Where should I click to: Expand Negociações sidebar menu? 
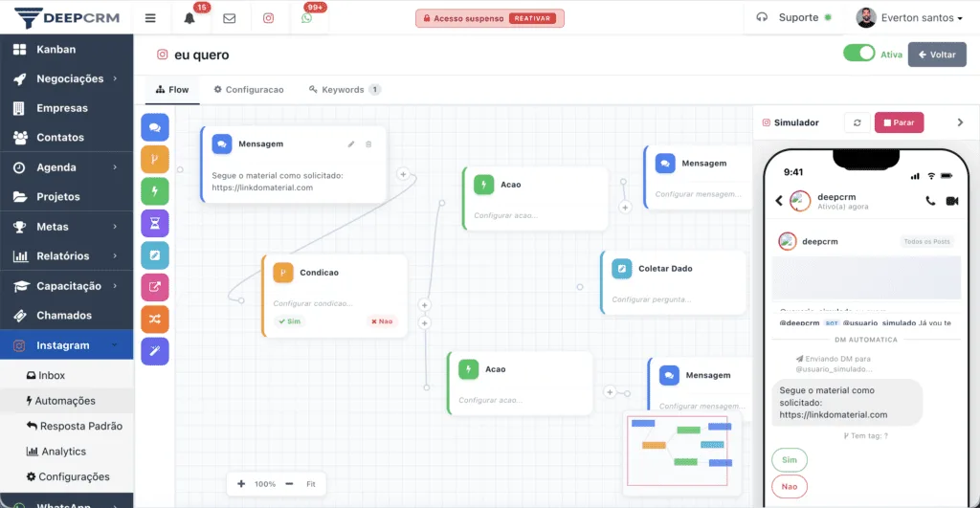(x=66, y=78)
